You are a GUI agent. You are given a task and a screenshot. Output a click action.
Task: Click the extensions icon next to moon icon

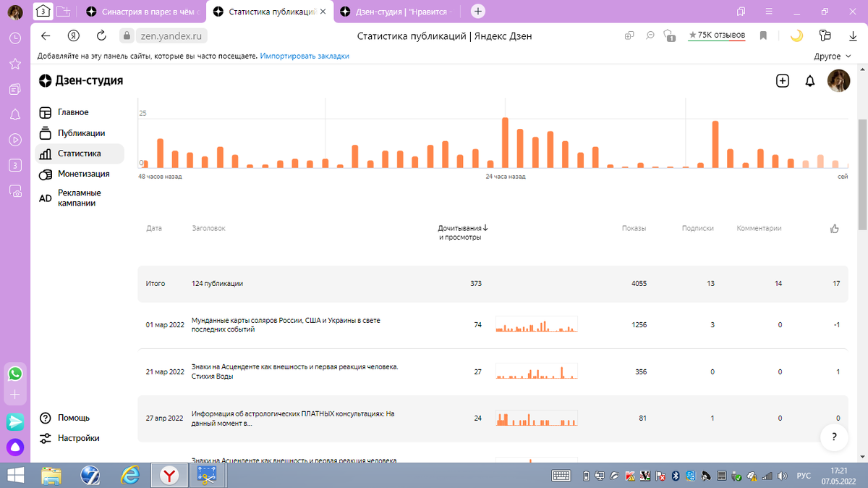click(x=825, y=35)
